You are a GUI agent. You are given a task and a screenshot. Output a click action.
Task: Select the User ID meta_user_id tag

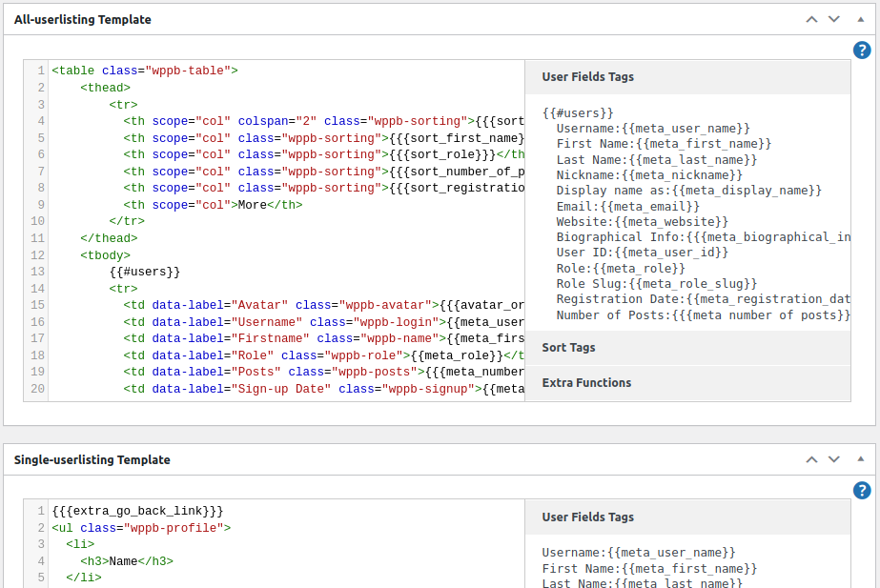coord(642,253)
